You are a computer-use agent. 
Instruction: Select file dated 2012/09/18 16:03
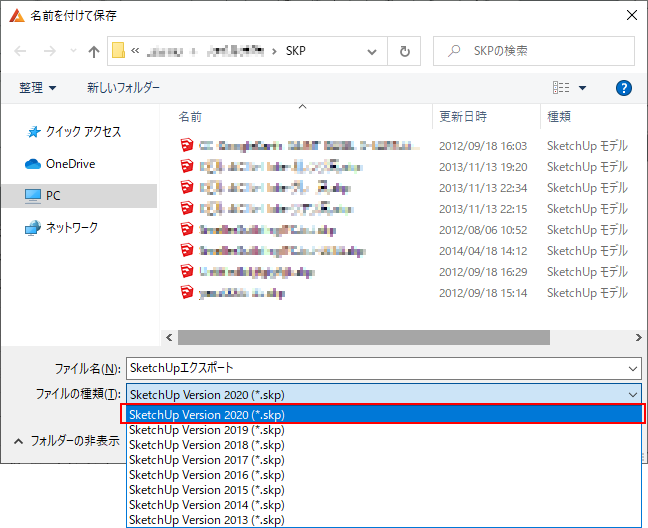(x=403, y=146)
